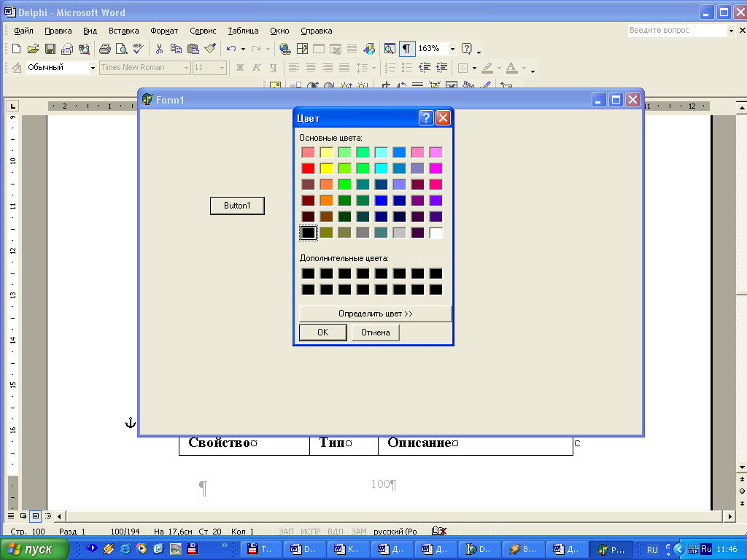Run the spelling check ABC icon
Screen dimensions: 747x560
138,49
